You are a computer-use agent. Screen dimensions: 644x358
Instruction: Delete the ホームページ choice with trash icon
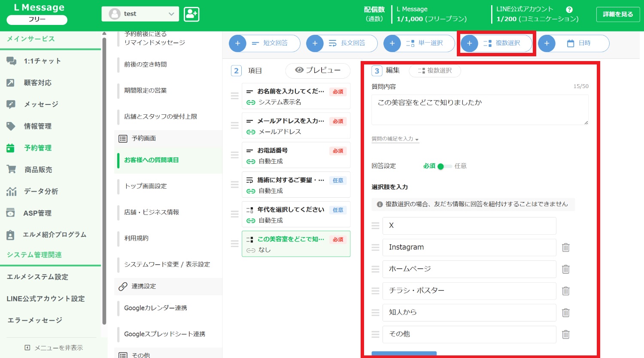pos(566,269)
